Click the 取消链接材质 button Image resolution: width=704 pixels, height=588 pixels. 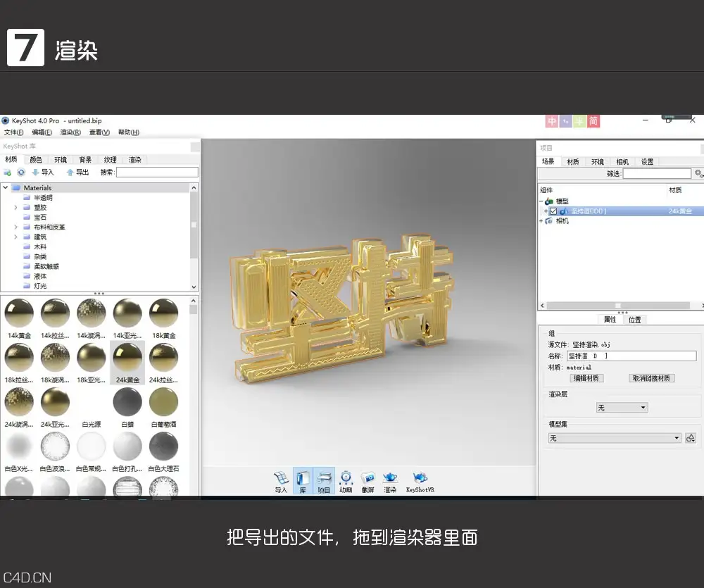[651, 378]
